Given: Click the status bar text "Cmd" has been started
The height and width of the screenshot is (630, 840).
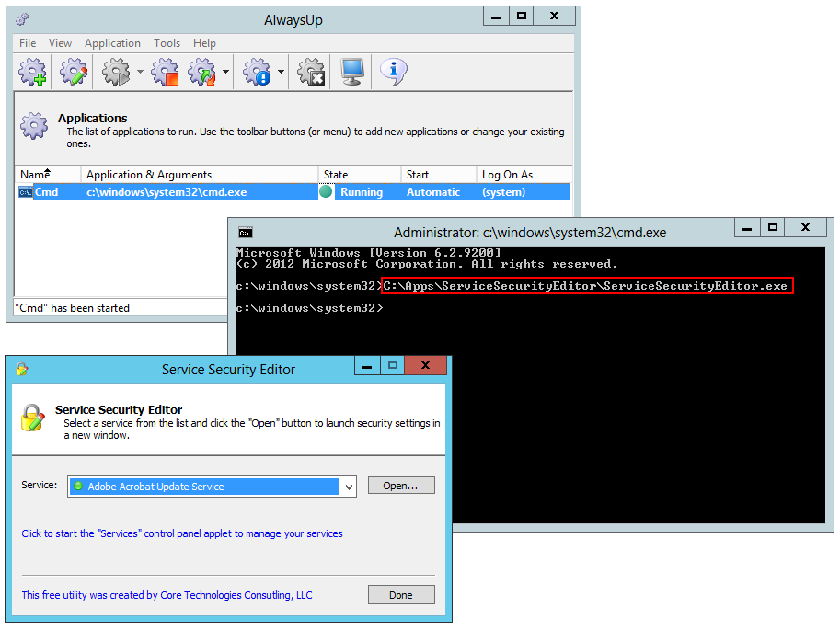Looking at the screenshot, I should click(x=73, y=308).
